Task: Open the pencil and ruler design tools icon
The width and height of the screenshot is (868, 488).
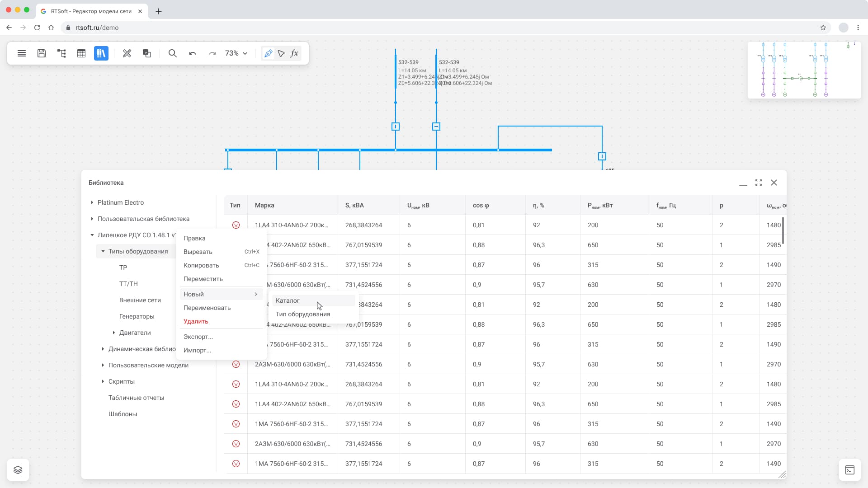Action: coord(127,53)
